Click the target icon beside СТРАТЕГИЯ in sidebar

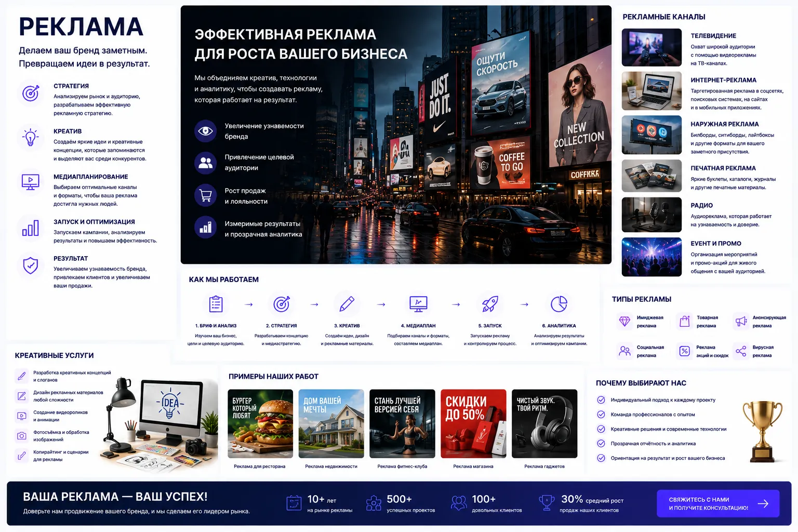[31, 93]
